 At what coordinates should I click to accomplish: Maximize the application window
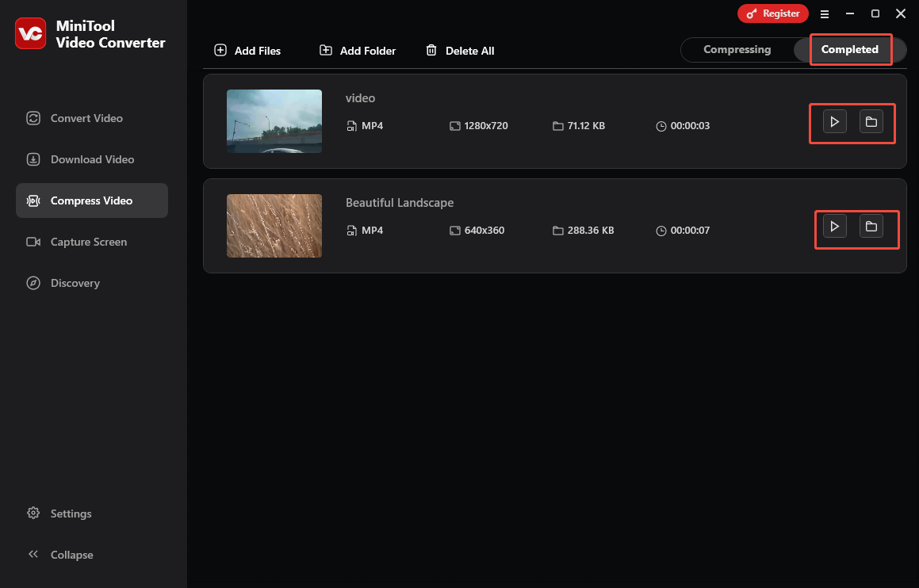point(875,13)
